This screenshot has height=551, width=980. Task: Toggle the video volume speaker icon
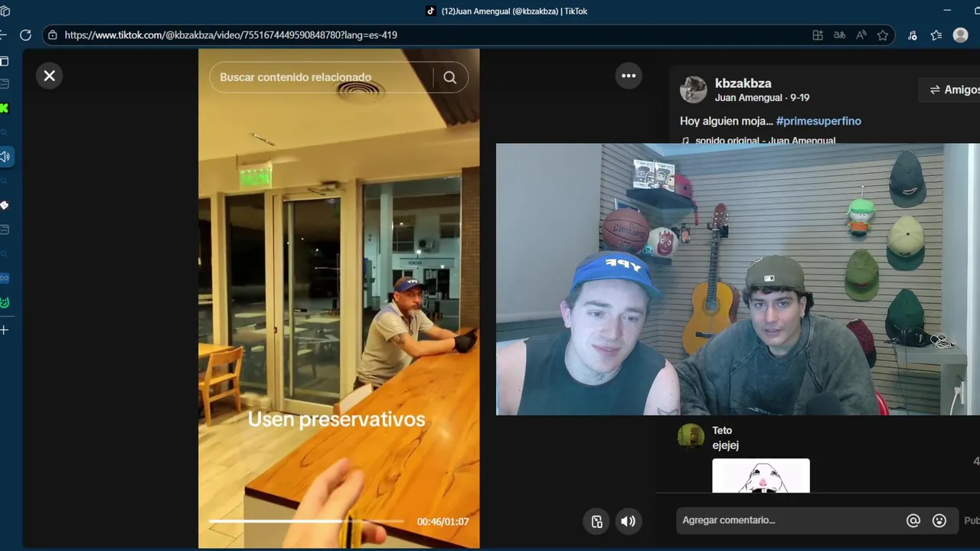tap(628, 521)
